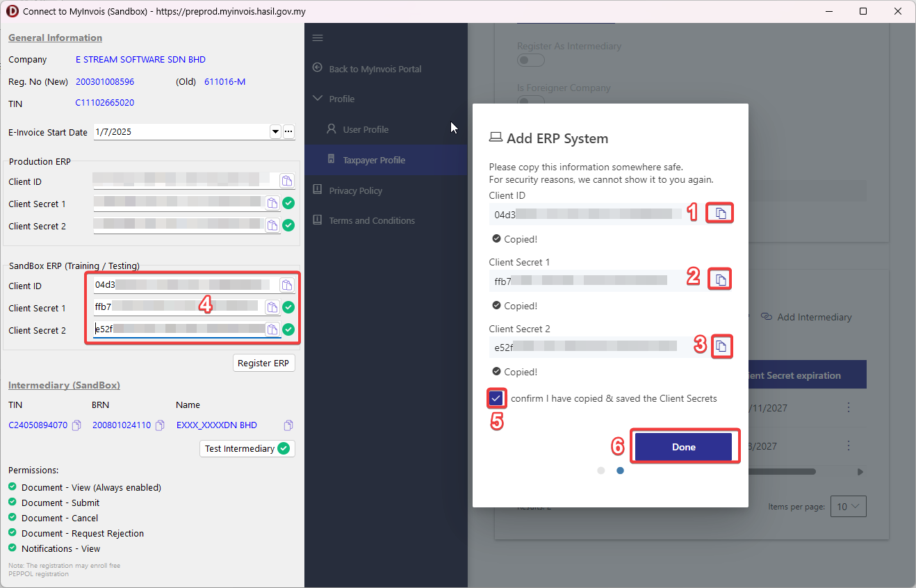Click the Test Intermediary button
Viewport: 916px width, 588px height.
[247, 448]
